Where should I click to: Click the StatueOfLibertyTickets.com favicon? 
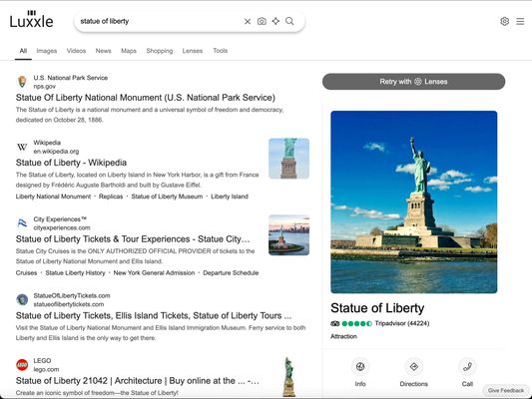click(x=22, y=299)
